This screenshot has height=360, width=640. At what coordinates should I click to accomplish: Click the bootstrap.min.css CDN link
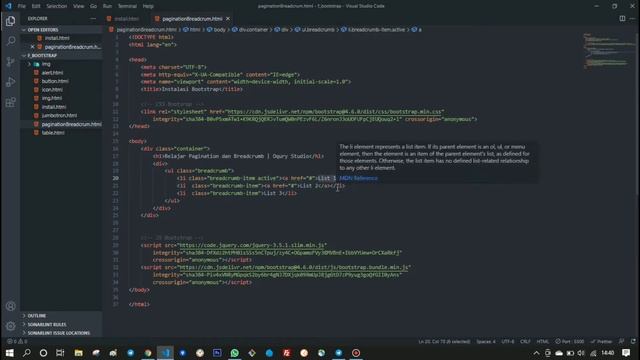tap(335, 111)
